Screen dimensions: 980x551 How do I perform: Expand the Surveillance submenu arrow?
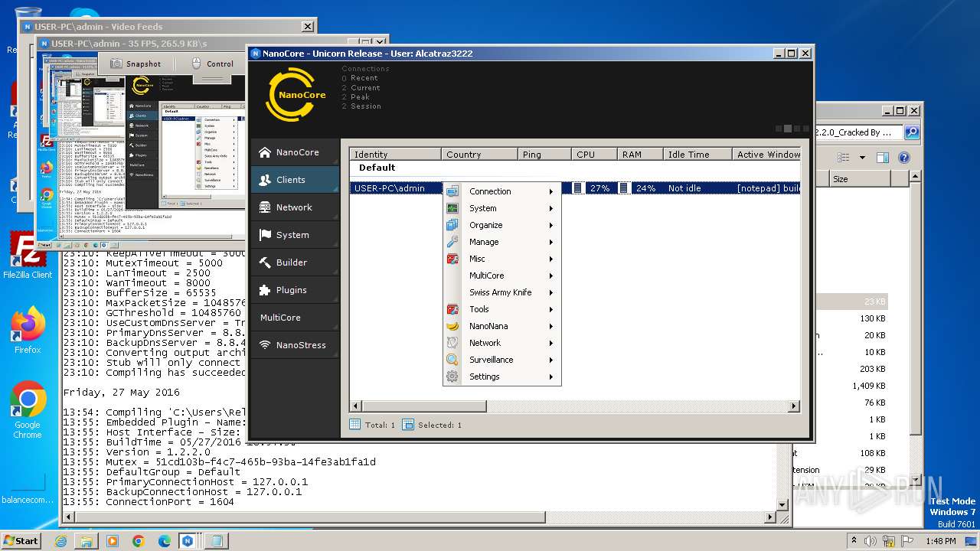(x=550, y=360)
